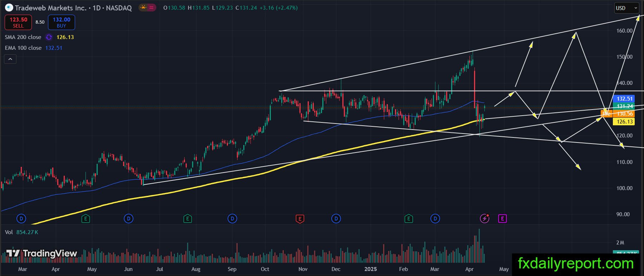
Task: Click the Jun label on the time axis
Action: (128, 269)
